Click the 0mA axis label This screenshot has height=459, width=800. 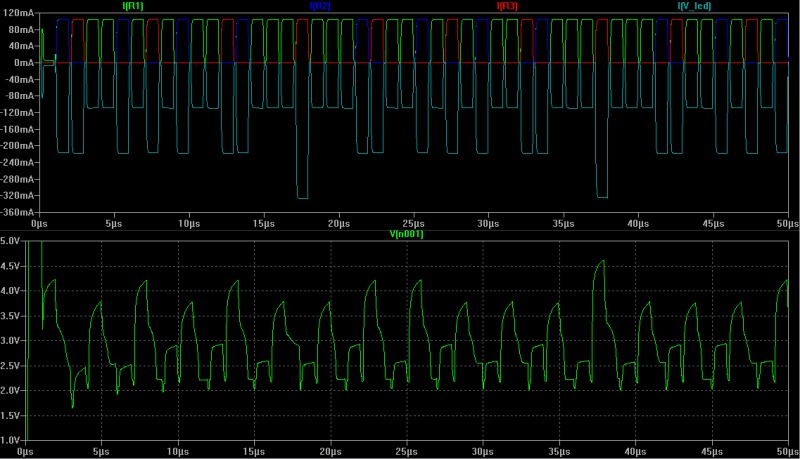point(24,63)
